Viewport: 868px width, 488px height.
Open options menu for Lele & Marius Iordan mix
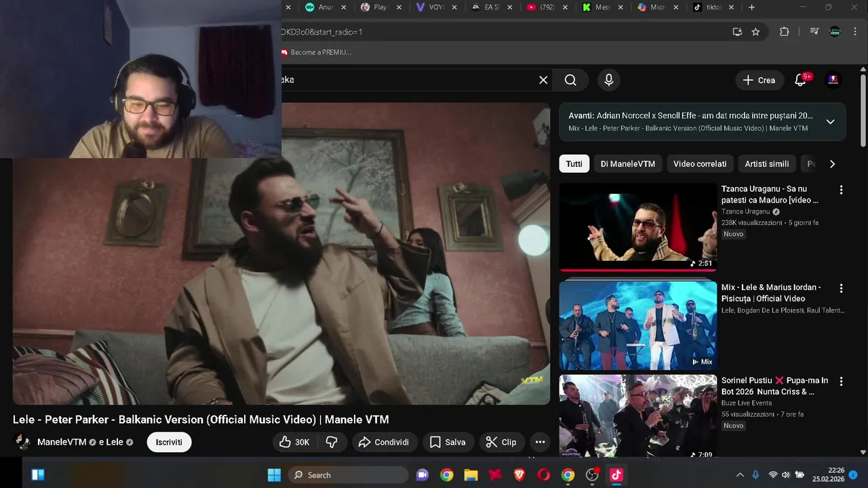coord(842,288)
